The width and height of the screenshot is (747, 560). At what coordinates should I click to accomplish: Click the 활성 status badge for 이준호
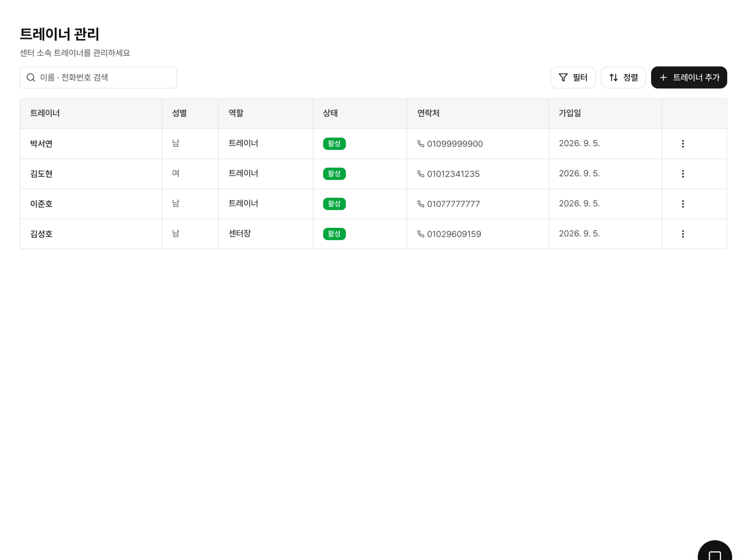pyautogui.click(x=334, y=204)
